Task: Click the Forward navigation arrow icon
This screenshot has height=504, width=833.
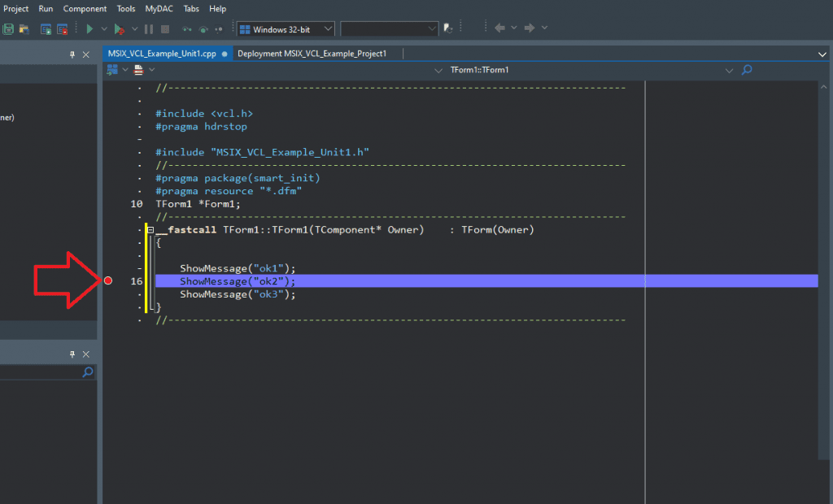Action: tap(530, 28)
